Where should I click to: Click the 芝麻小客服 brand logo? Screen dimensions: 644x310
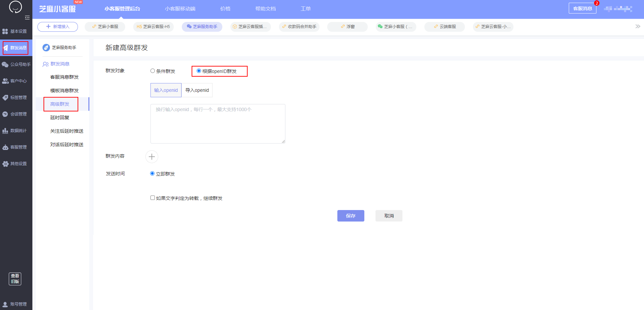(x=58, y=9)
